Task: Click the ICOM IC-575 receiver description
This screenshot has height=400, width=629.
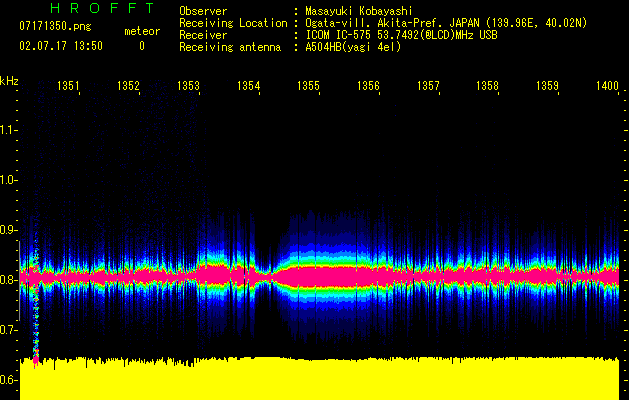Action: point(402,35)
